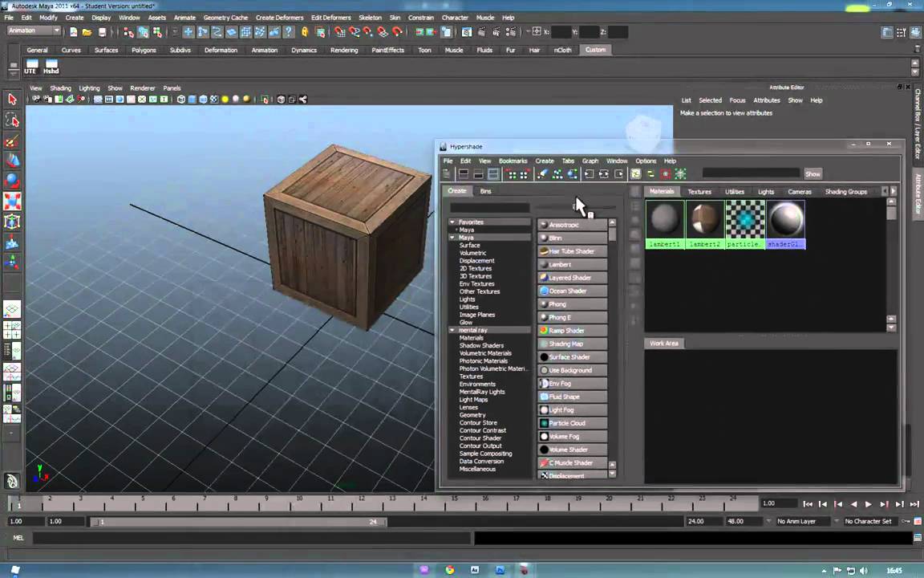Select 2D Textures in create list
This screenshot has width=924, height=578.
click(476, 268)
